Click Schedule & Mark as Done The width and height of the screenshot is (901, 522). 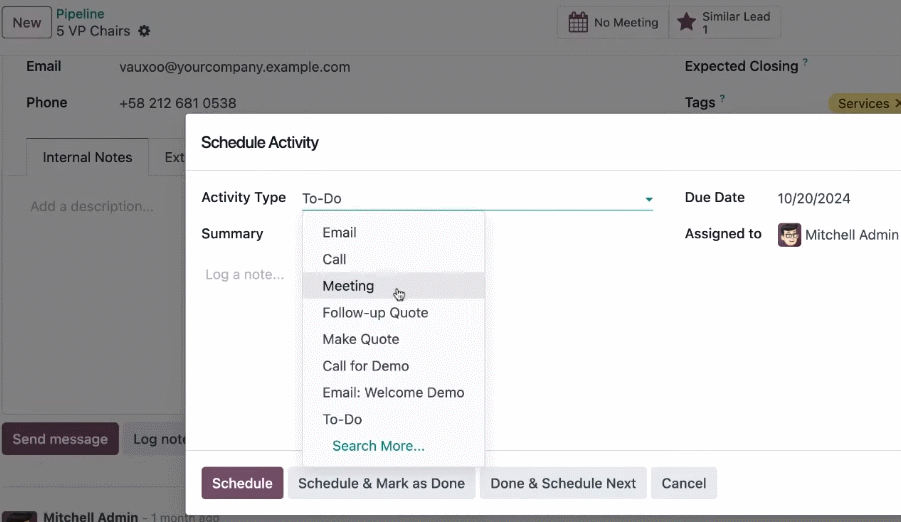point(381,483)
